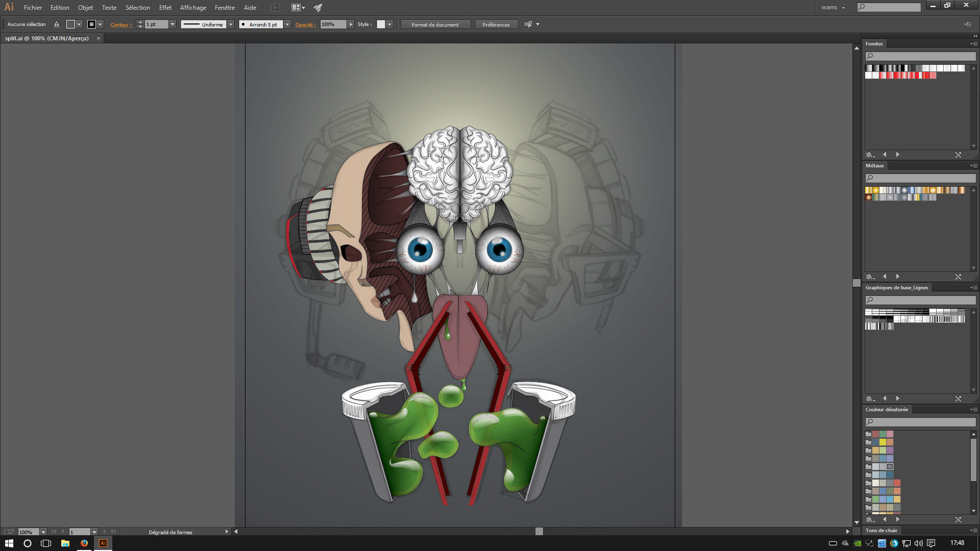Open swatch library menu in Métaux panel
Image resolution: width=980 pixels, height=551 pixels.
pos(870,277)
